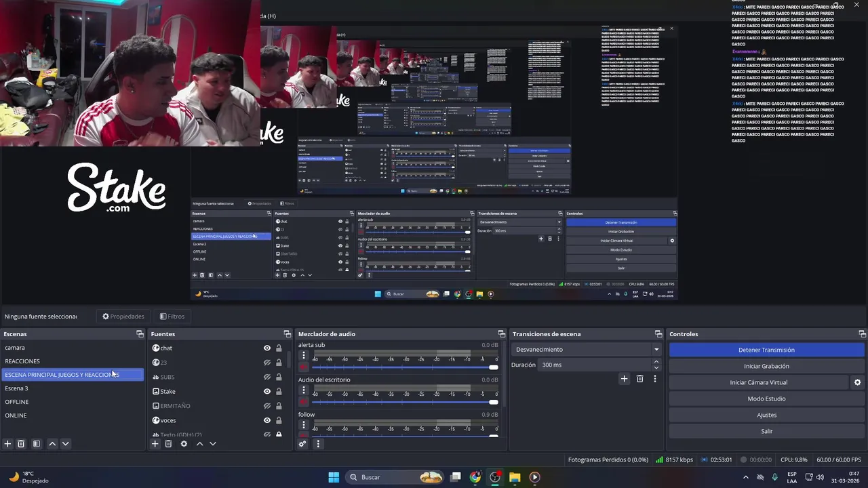The height and width of the screenshot is (488, 868).
Task: Click Iniciar Cámara Virtual button
Action: tap(759, 382)
